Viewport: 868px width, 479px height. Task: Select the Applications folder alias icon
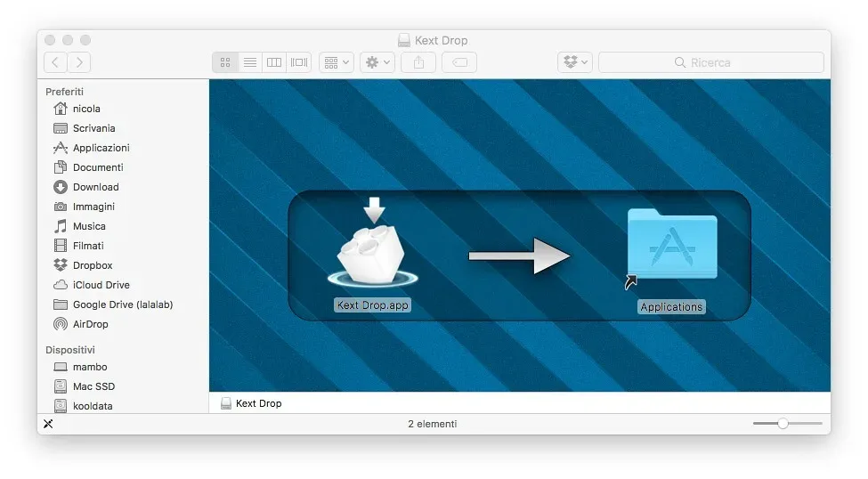coord(671,247)
